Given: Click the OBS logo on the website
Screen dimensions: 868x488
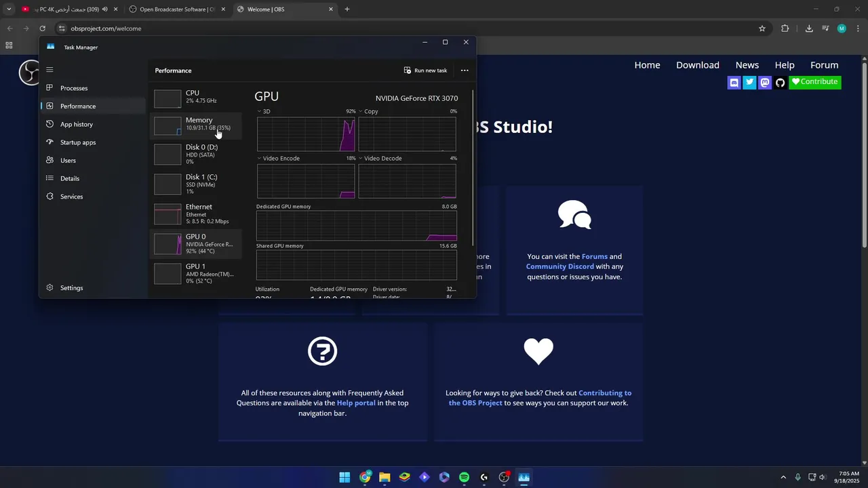Looking at the screenshot, I should [x=28, y=73].
